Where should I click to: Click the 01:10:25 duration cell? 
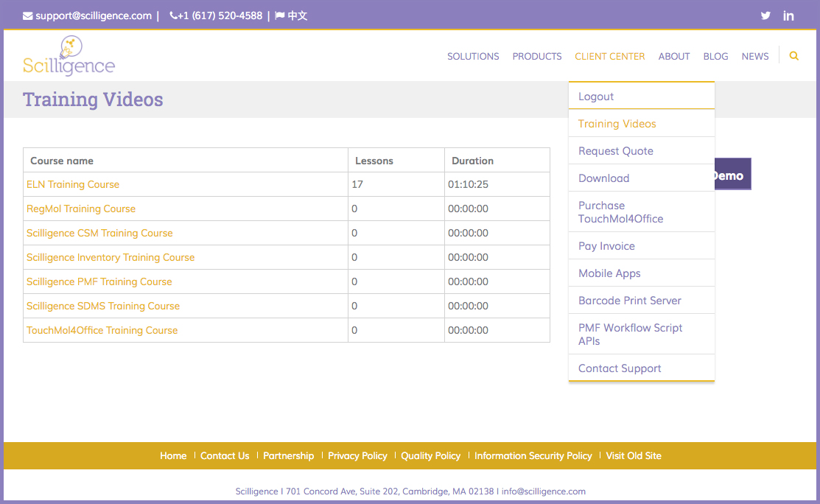(497, 184)
